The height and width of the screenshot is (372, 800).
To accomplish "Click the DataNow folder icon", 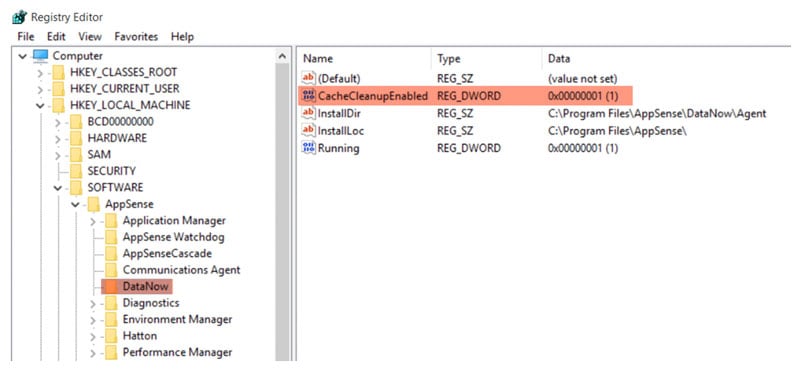I will [x=111, y=286].
